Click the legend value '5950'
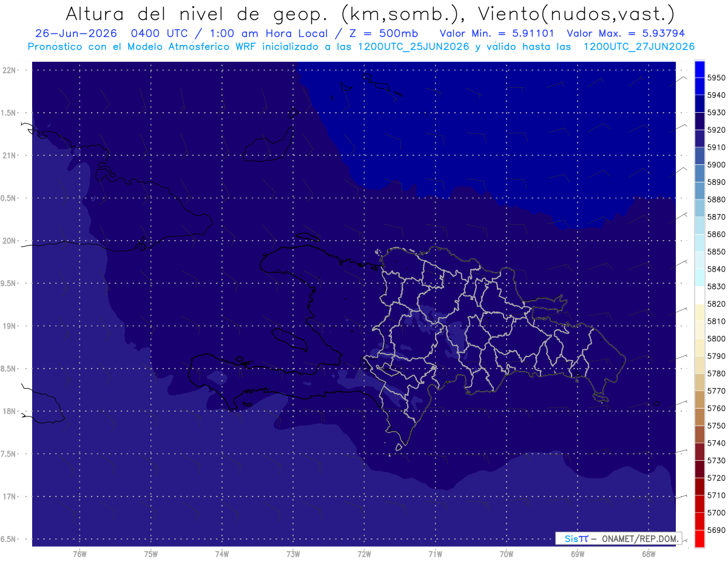728x562 pixels. (x=716, y=78)
